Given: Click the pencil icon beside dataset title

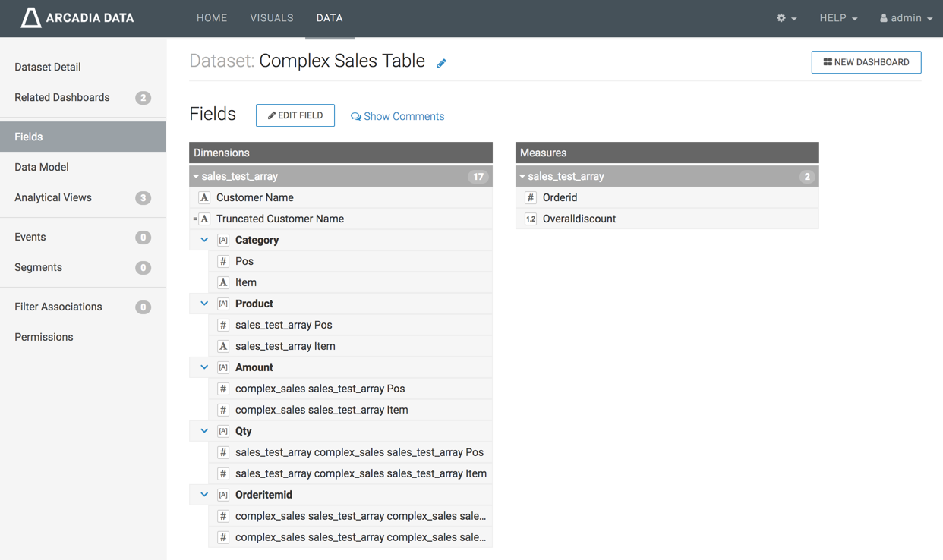Looking at the screenshot, I should (x=441, y=64).
